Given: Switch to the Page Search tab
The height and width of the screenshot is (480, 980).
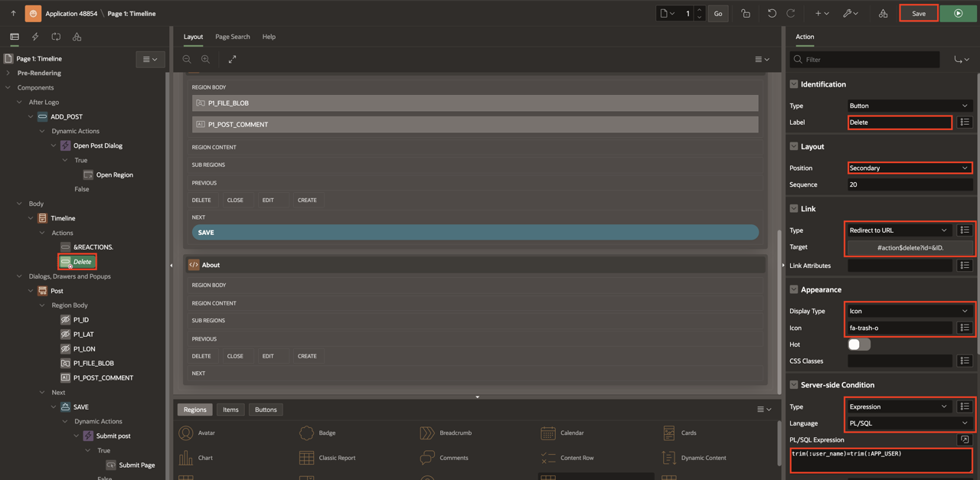Looking at the screenshot, I should coord(232,37).
